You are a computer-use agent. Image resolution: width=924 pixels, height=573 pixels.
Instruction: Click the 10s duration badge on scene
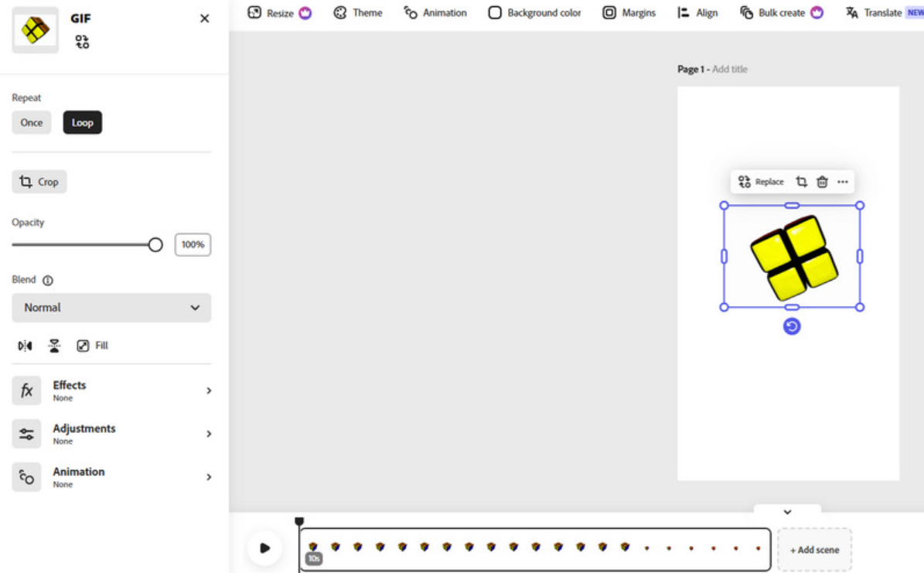pos(313,558)
